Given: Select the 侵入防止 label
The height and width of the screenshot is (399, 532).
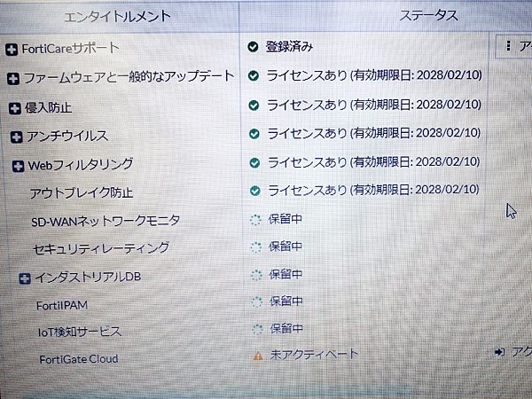Looking at the screenshot, I should point(49,108).
